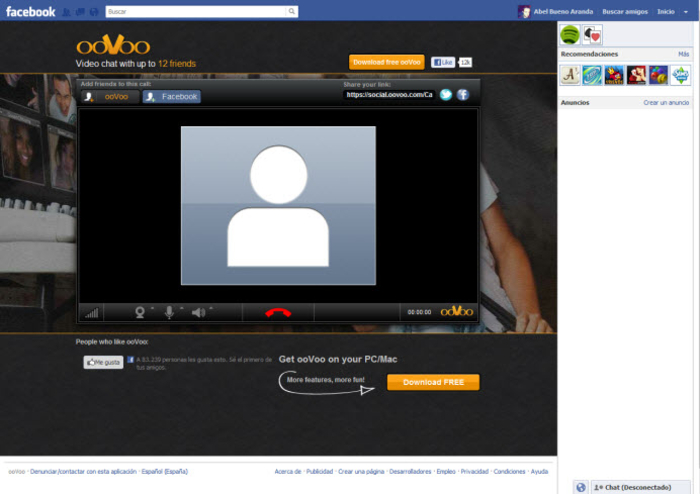
Task: Share link via round Facebook icon
Action: tap(463, 95)
